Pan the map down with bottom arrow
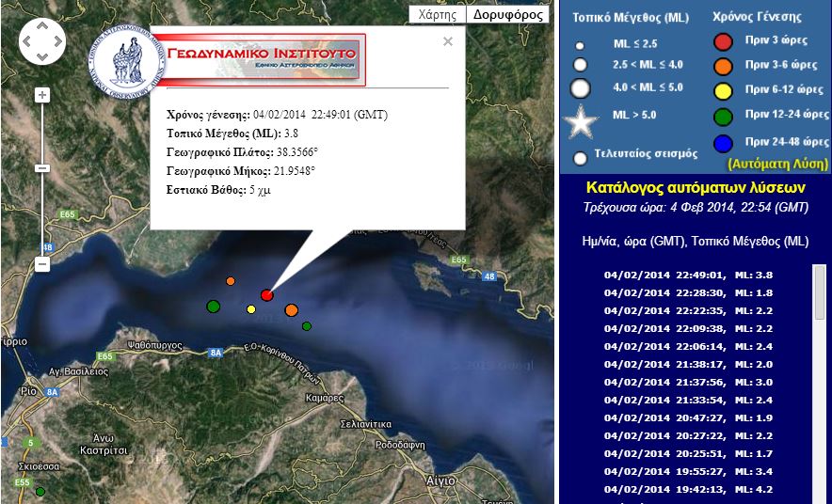832x504 pixels. (42, 56)
